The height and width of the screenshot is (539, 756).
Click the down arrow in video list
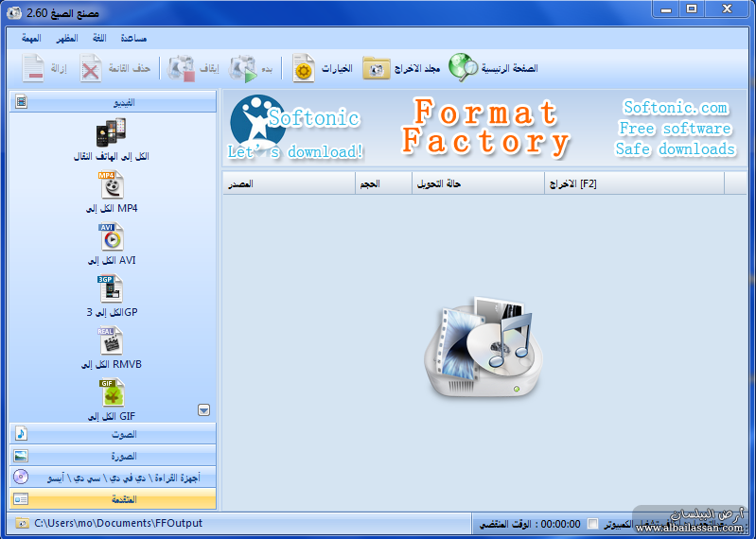point(204,409)
